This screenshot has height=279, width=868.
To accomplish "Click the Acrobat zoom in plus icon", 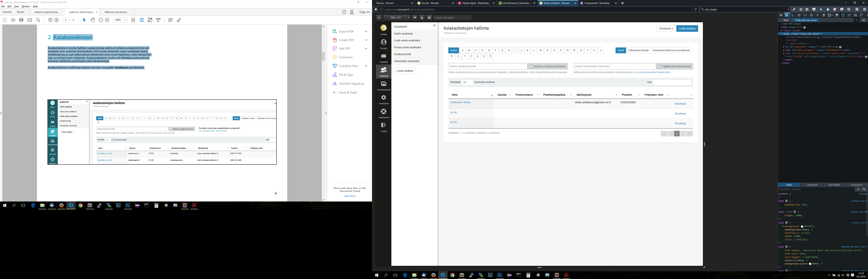I will (x=107, y=20).
